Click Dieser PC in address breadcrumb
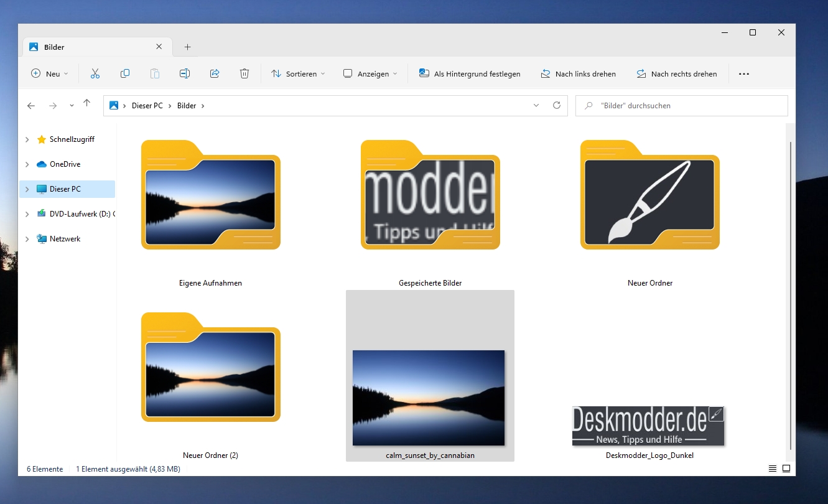The width and height of the screenshot is (828, 504). [x=147, y=106]
